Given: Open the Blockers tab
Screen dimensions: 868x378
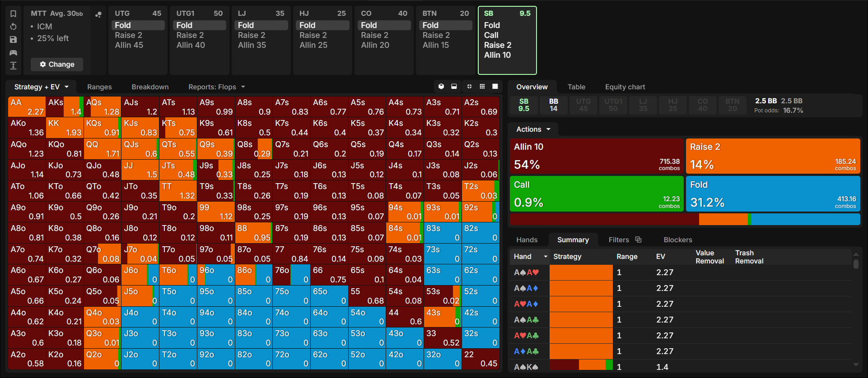Looking at the screenshot, I should 677,240.
